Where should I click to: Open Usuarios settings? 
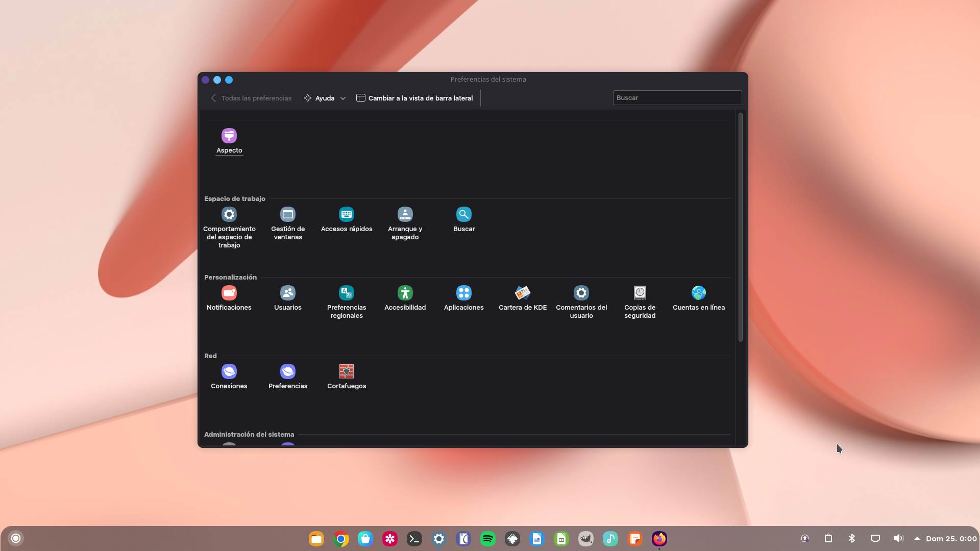pyautogui.click(x=288, y=298)
